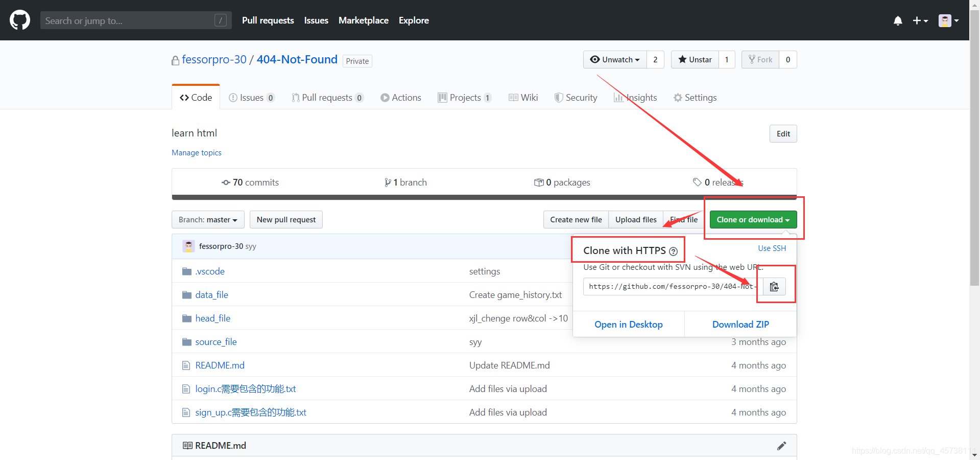Viewport: 980px width, 460px height.
Task: Open the source_file folder
Action: tap(216, 342)
